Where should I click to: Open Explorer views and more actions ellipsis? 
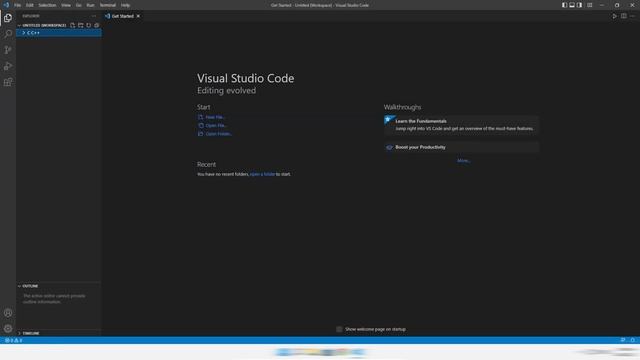94,16
